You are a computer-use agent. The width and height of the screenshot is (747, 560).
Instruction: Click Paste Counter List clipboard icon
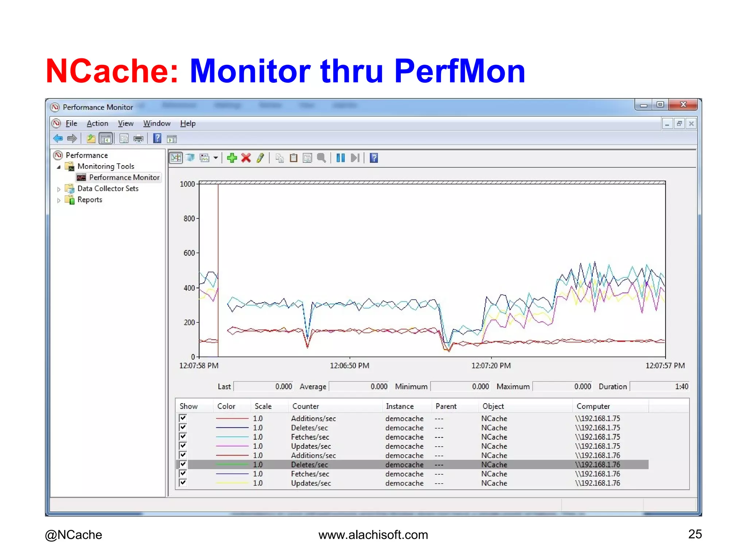click(x=294, y=158)
